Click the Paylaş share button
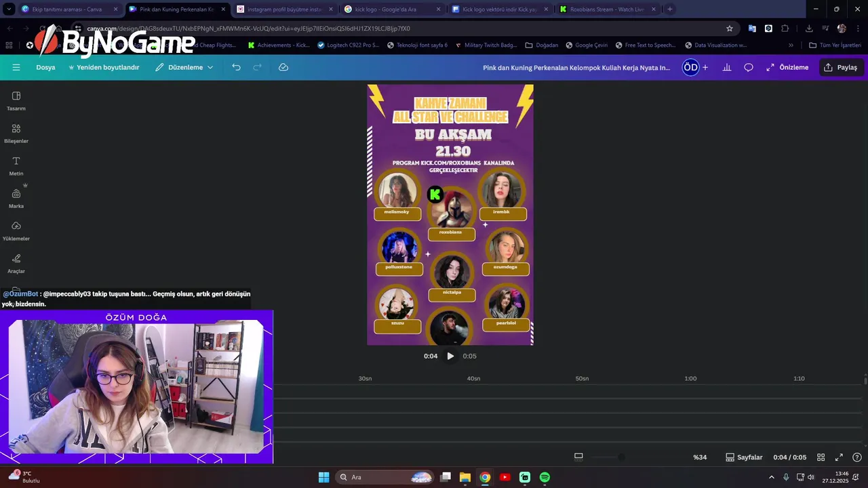This screenshot has width=868, height=488. point(840,67)
